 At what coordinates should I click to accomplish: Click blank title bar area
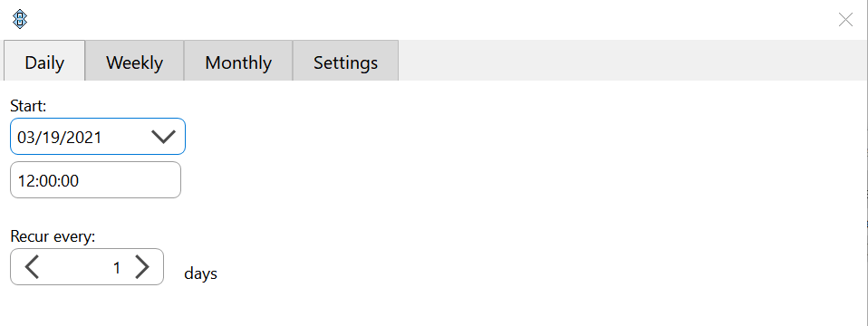pyautogui.click(x=432, y=20)
